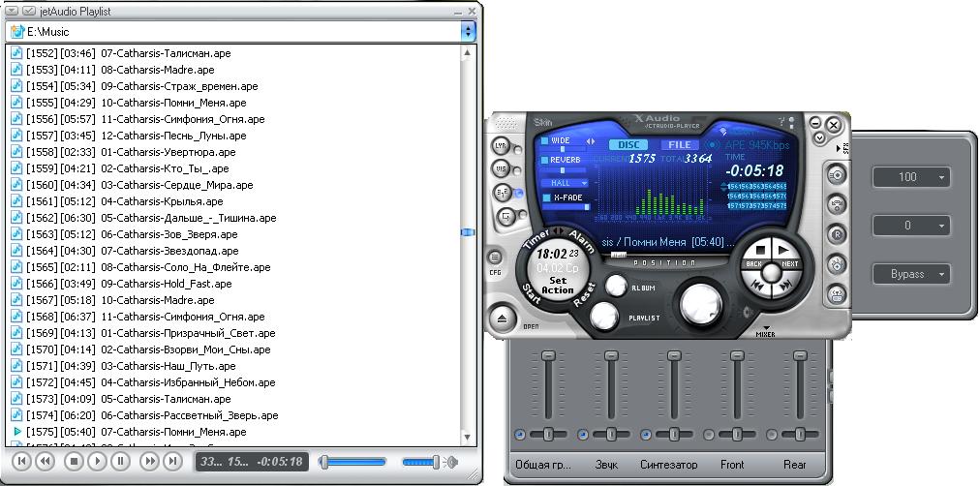
Task: Click the next track quadrant on wheel
Action: click(x=785, y=286)
